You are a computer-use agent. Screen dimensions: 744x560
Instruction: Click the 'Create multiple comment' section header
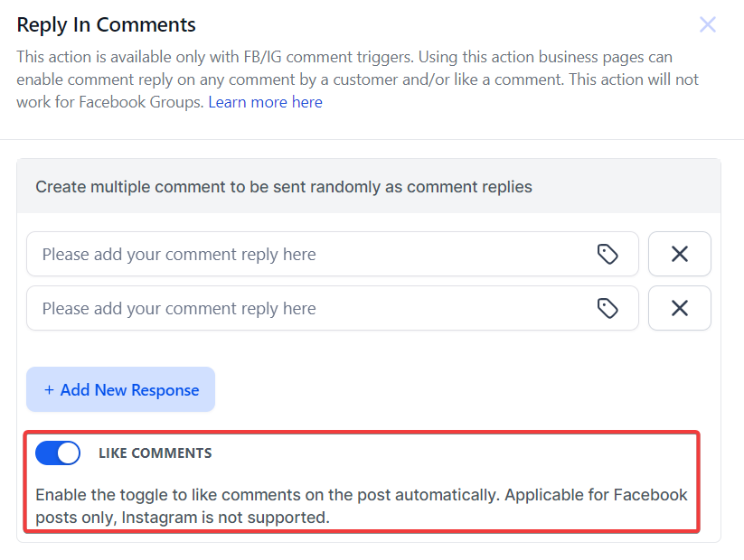click(x=284, y=187)
